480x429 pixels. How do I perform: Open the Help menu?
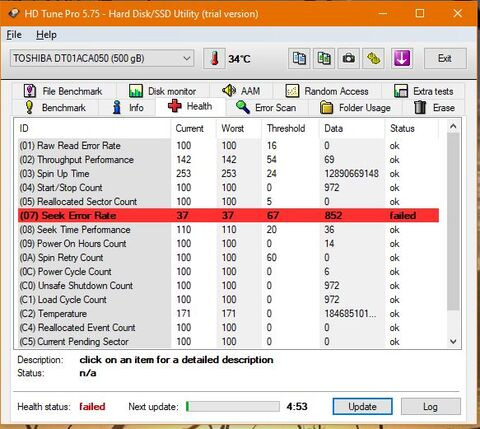46,35
